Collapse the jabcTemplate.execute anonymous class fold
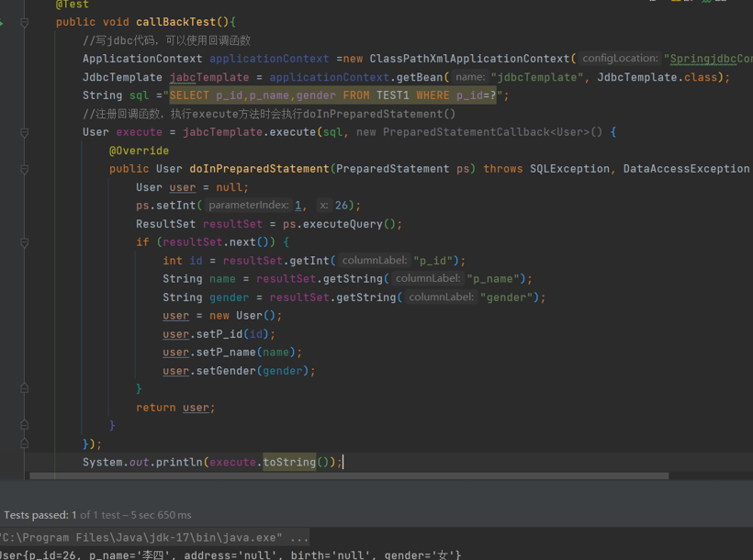 pos(25,132)
